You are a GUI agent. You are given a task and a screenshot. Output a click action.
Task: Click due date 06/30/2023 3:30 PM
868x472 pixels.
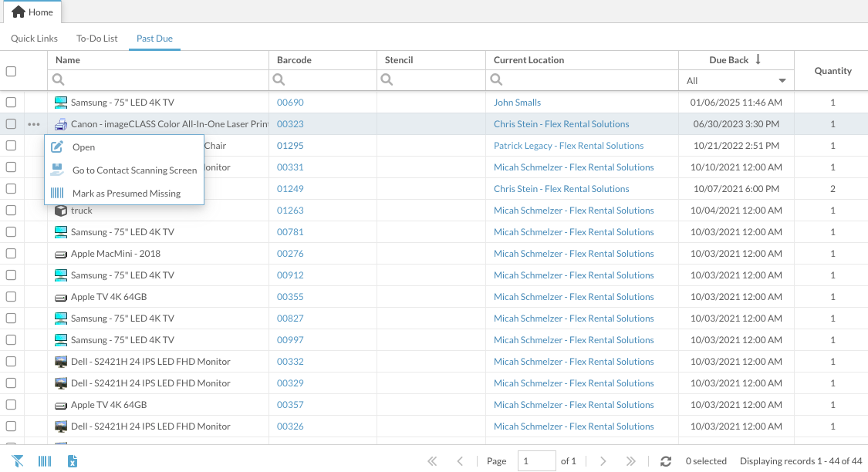(736, 124)
